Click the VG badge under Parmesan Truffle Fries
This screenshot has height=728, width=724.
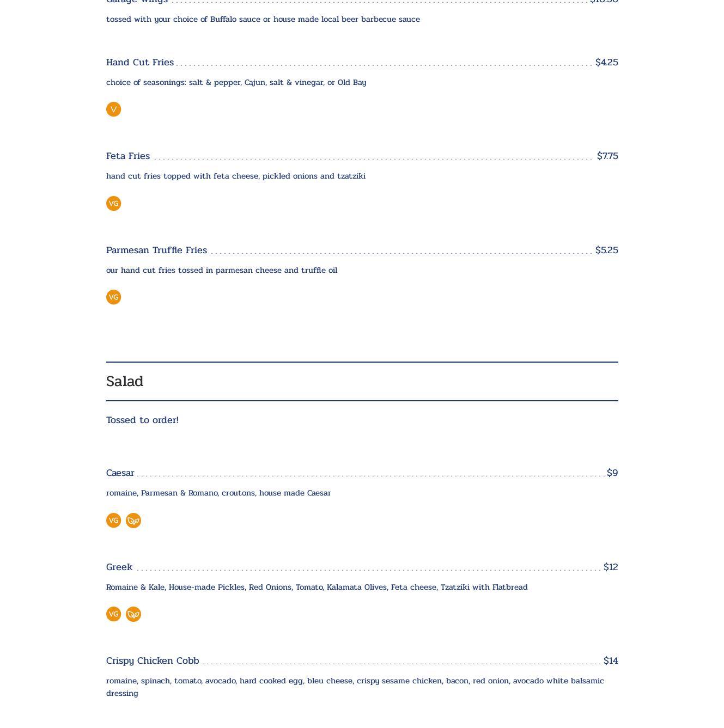[x=113, y=297]
